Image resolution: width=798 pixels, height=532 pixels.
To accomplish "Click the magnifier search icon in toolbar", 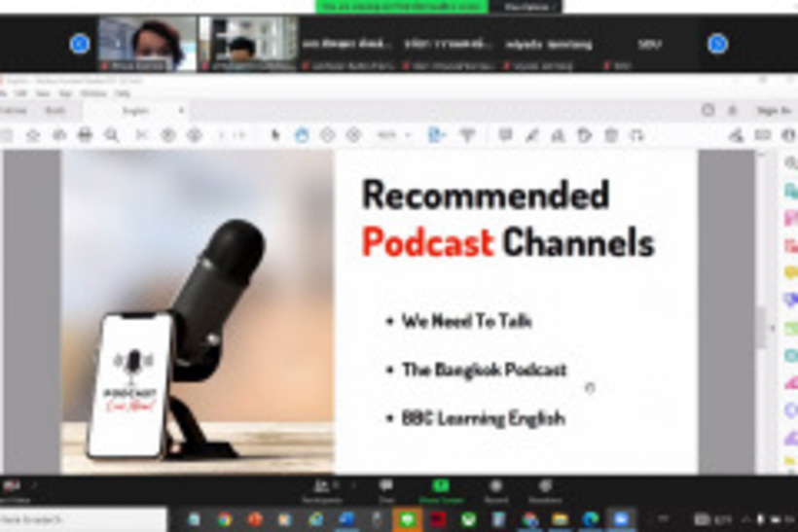I will [x=112, y=135].
